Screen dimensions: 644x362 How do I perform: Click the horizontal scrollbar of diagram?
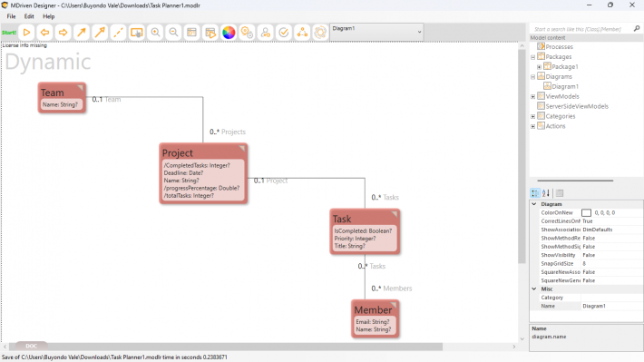tap(226, 347)
